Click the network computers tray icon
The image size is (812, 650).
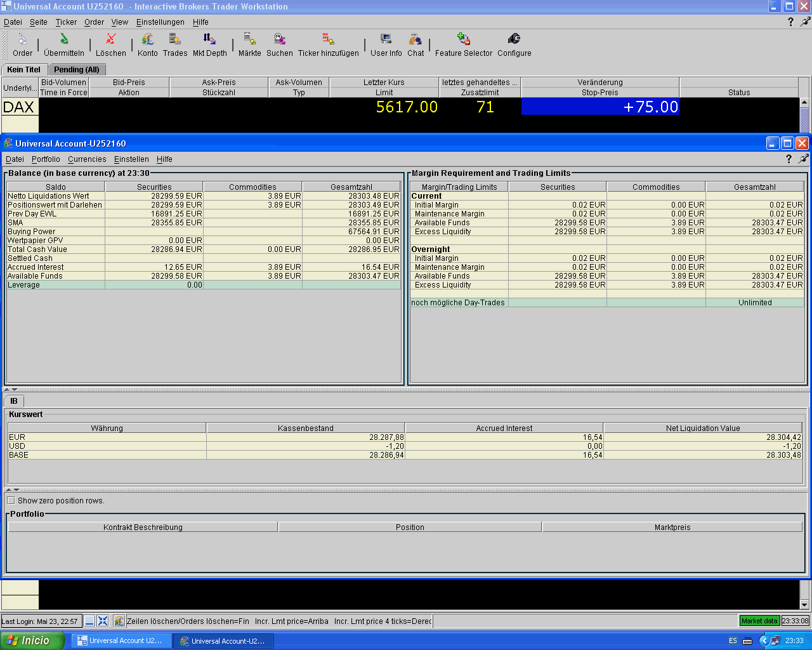[775, 641]
